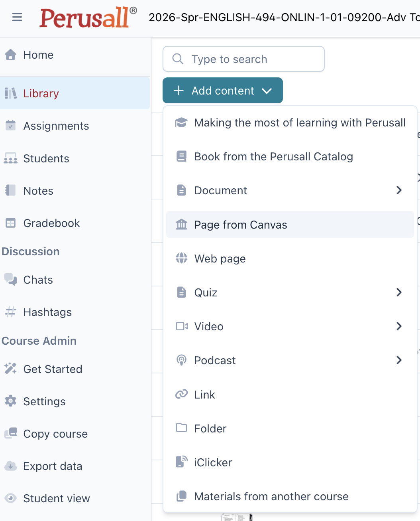
Task: Select Page from Canvas menu item
Action: coord(240,225)
